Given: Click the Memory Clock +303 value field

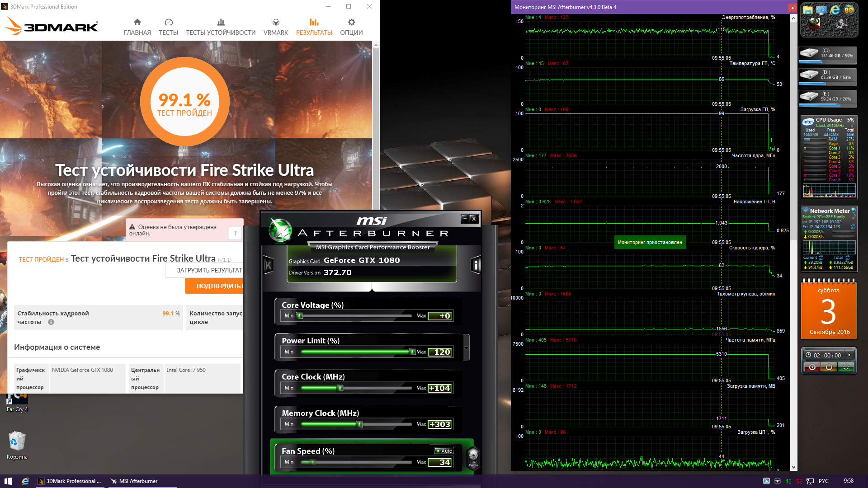Looking at the screenshot, I should (x=439, y=424).
